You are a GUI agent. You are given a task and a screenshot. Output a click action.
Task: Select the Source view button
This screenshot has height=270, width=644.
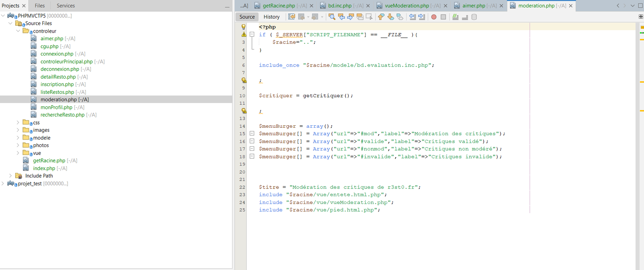(247, 17)
